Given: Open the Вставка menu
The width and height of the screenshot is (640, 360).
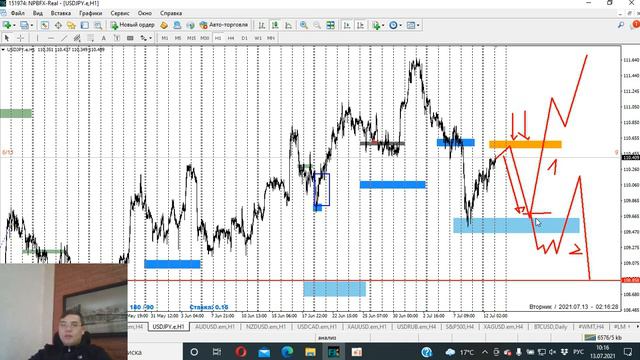Looking at the screenshot, I should (x=60, y=13).
